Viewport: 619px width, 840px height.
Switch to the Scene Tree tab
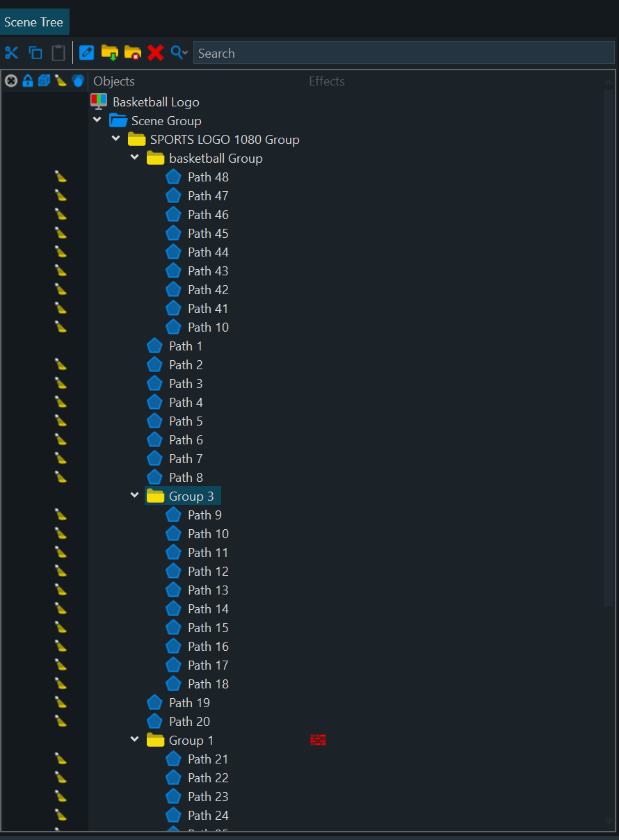click(x=33, y=22)
